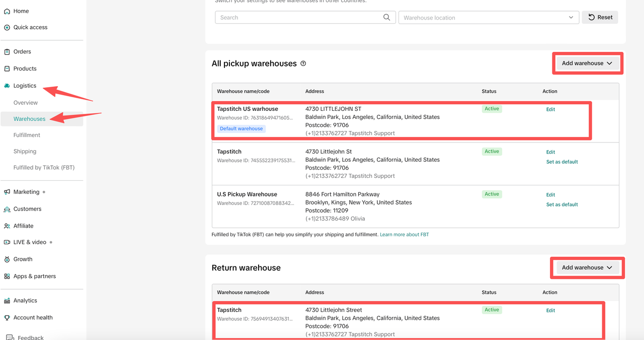
Task: Click the Home sidebar icon
Action: point(7,11)
